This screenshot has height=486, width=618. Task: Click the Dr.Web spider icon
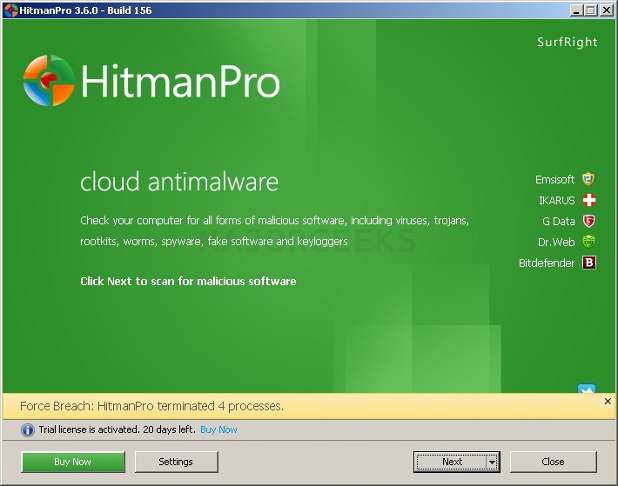coord(588,242)
